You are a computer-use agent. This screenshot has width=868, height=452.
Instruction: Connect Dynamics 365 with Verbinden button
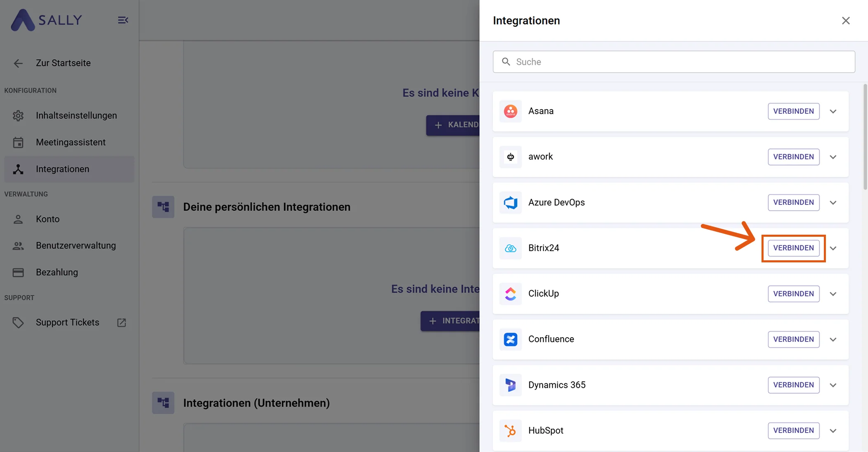click(x=793, y=385)
